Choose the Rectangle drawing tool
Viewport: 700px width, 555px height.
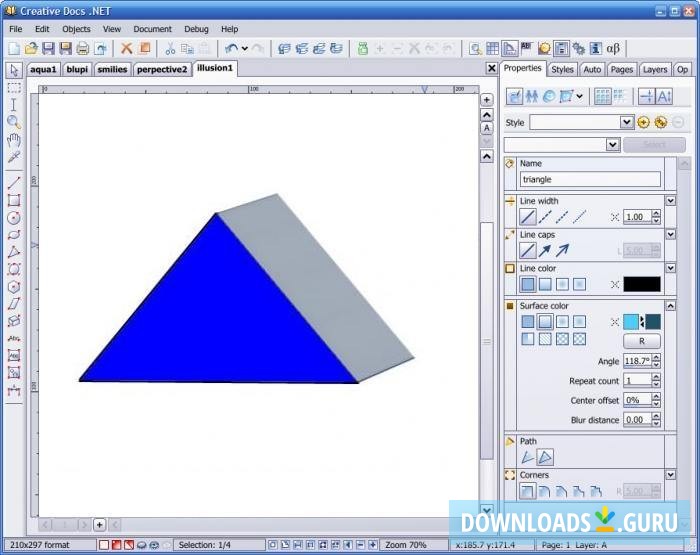coord(14,200)
